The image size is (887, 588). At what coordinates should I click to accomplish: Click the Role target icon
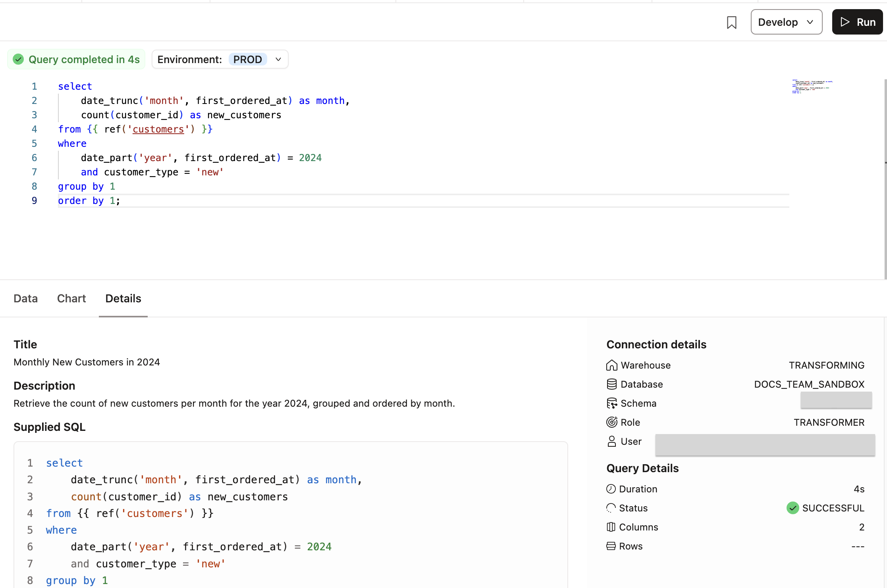[x=611, y=422]
